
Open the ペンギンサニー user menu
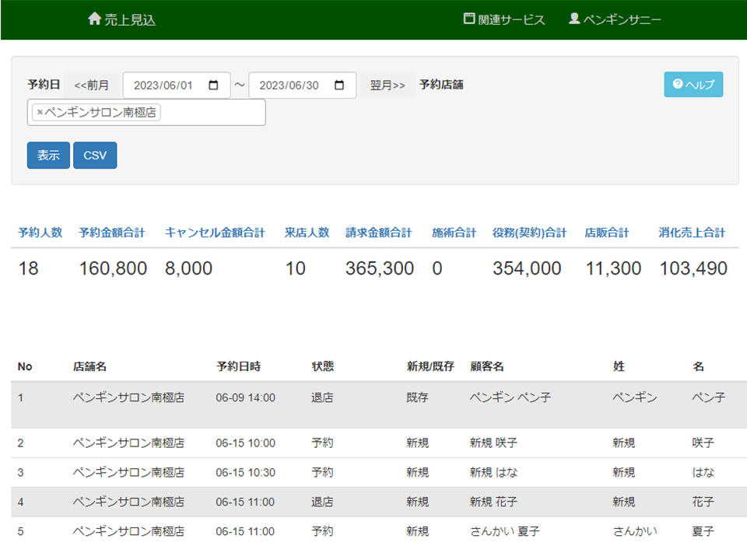[x=615, y=19]
